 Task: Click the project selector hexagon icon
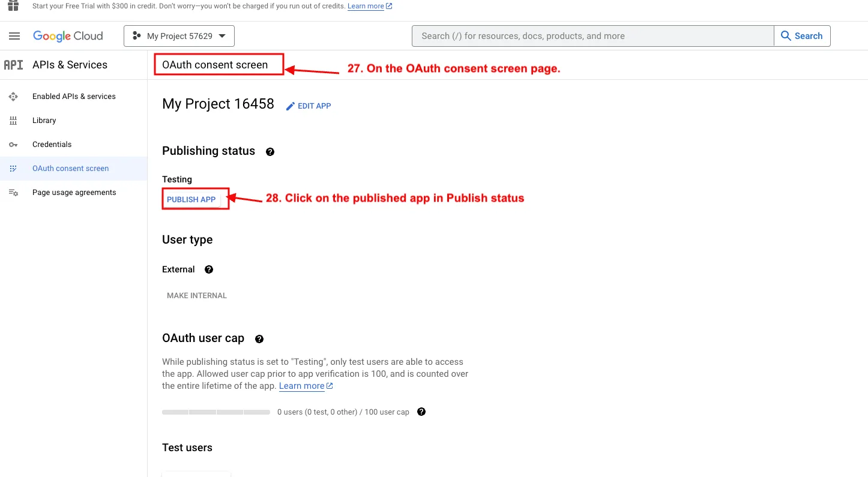click(137, 36)
